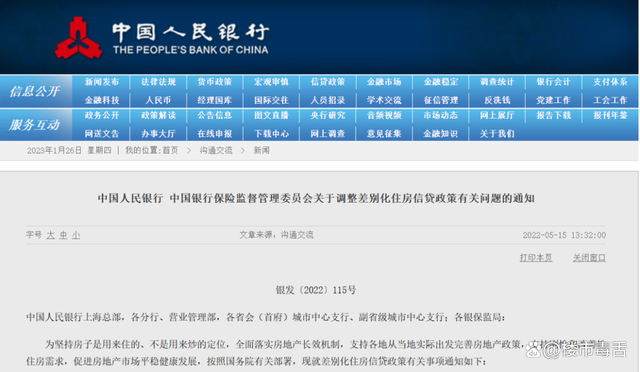
Task: Select 关于我们 navigation item
Action: point(497,134)
